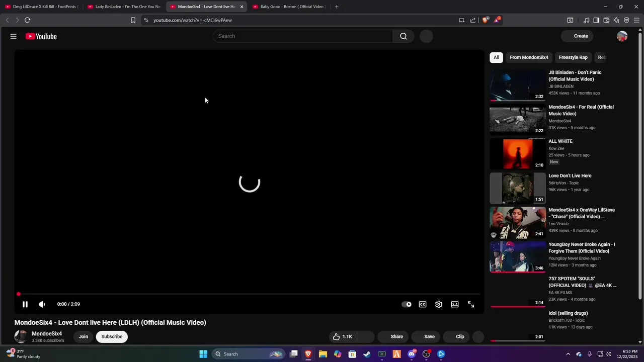The width and height of the screenshot is (644, 362).
Task: Click into the YouTube search field
Action: tap(303, 36)
